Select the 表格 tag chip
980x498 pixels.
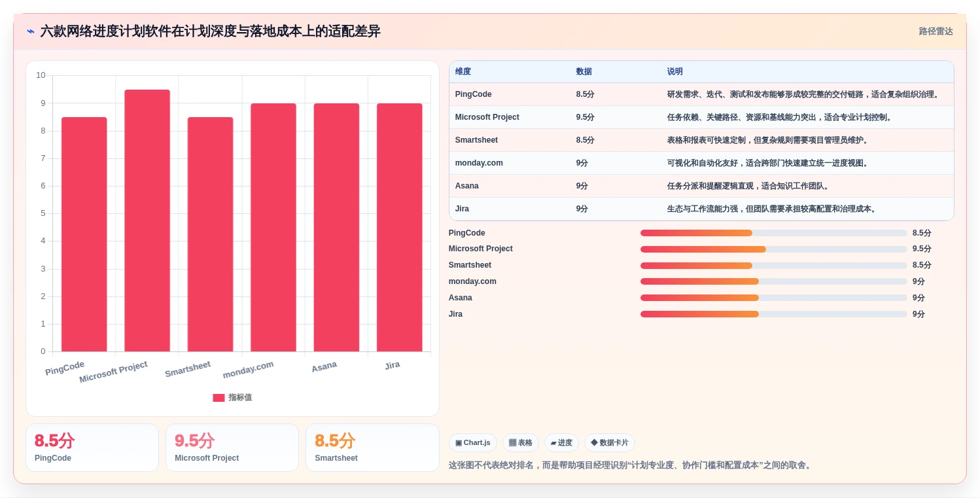(521, 443)
